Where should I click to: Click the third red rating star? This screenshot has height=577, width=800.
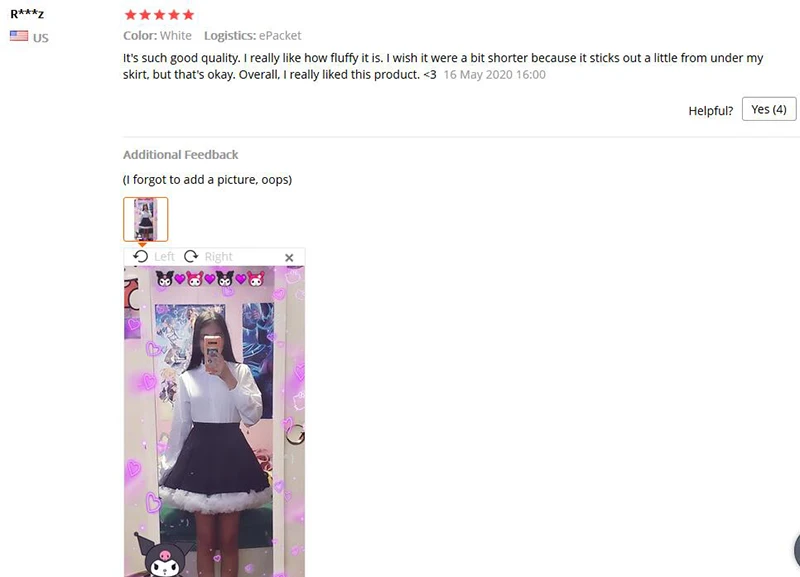pos(160,15)
